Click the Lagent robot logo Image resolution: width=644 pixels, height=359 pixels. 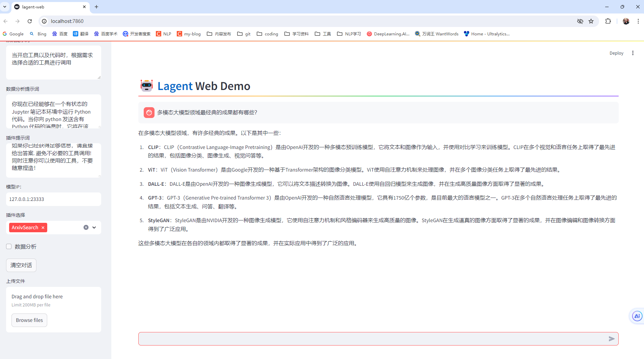point(146,86)
